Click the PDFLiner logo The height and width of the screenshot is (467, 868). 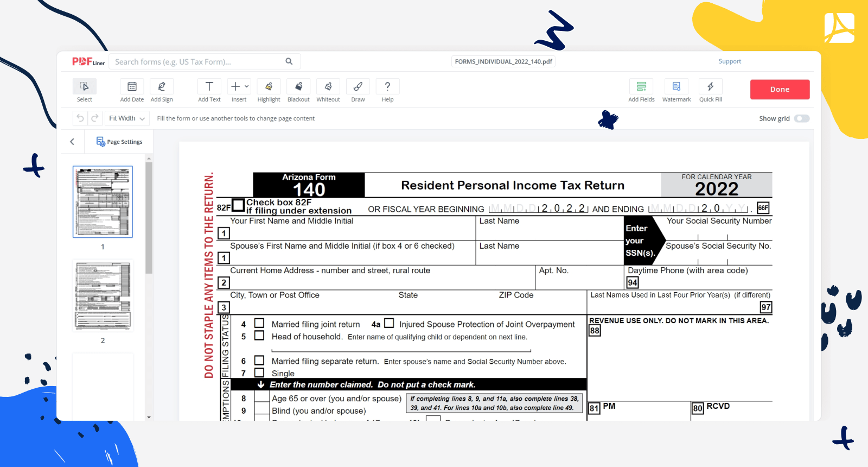pyautogui.click(x=88, y=61)
